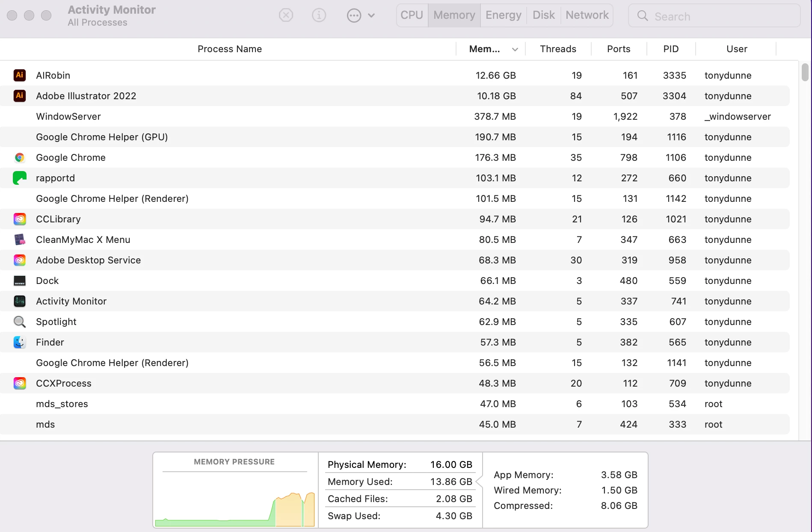Click the 84 threads value for Illustrator
This screenshot has height=532, width=812.
click(576, 96)
